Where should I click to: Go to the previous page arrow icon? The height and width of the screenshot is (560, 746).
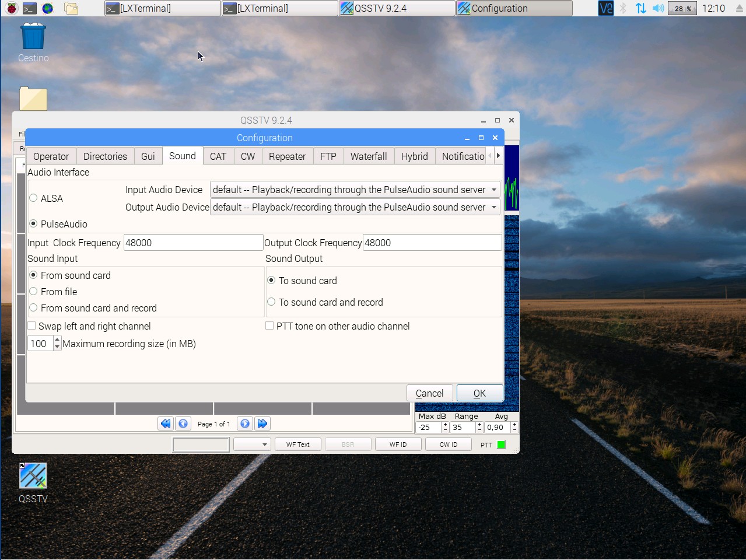point(183,423)
